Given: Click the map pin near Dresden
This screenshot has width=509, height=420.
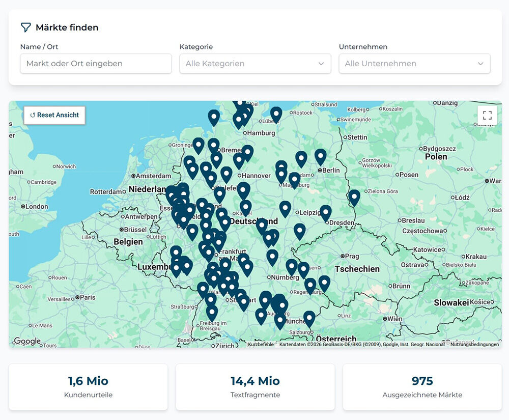Looking at the screenshot, I should point(326,214).
